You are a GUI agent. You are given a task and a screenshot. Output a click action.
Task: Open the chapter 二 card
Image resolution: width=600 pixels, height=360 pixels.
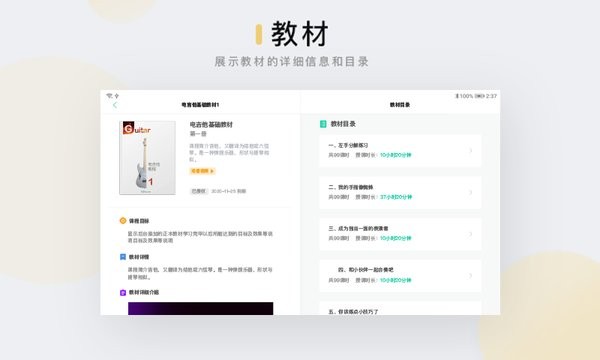click(400, 192)
